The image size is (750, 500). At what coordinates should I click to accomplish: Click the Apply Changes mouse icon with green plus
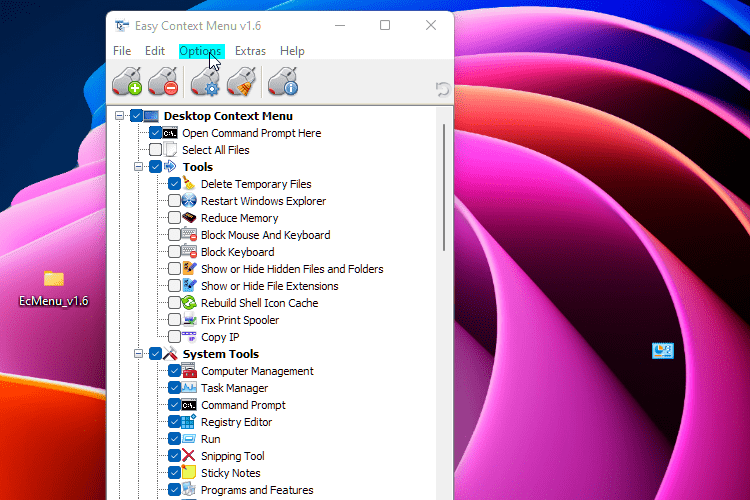[127, 82]
